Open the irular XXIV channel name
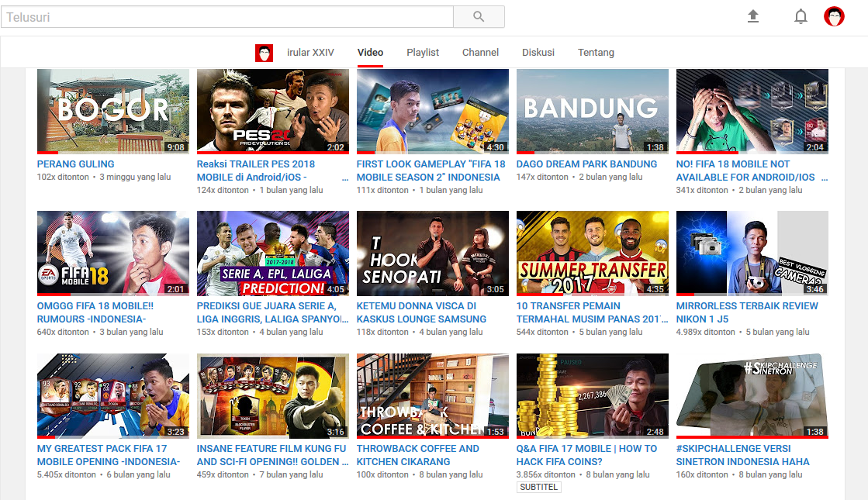 tap(310, 53)
